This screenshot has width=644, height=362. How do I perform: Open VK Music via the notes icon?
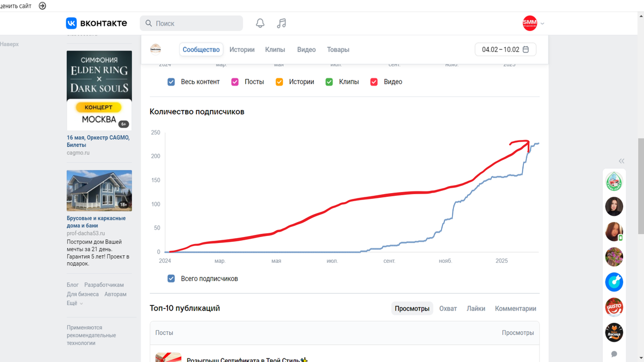pos(281,23)
